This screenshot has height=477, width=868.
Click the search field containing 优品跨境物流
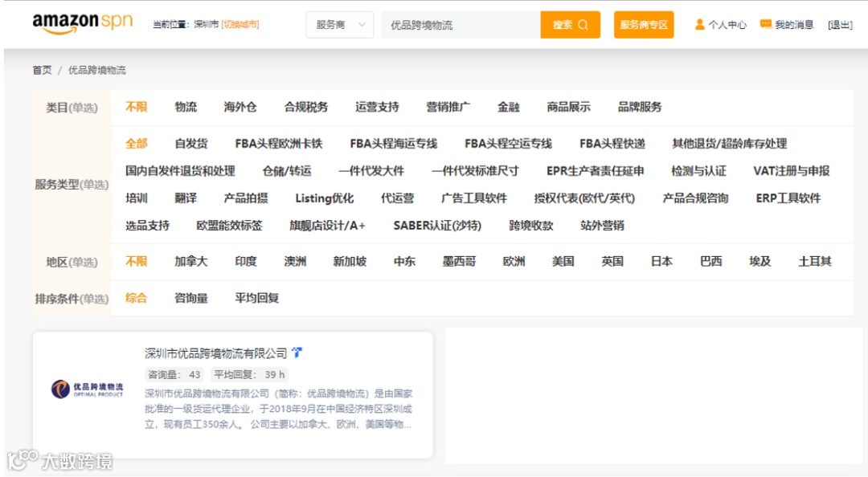click(461, 25)
